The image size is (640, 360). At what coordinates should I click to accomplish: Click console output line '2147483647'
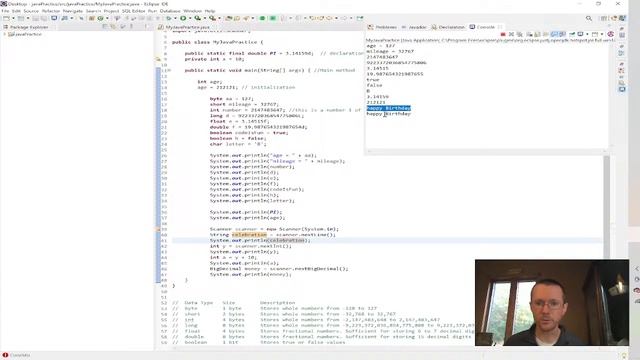[x=382, y=57]
